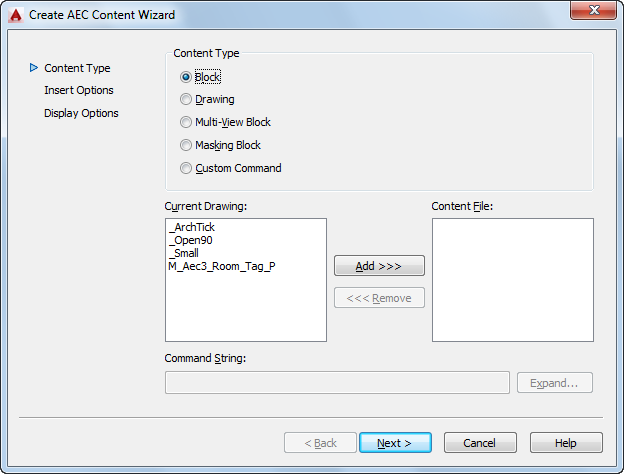This screenshot has height=474, width=624.
Task: Select _ArchTick in Current Drawing list
Action: pos(193,228)
